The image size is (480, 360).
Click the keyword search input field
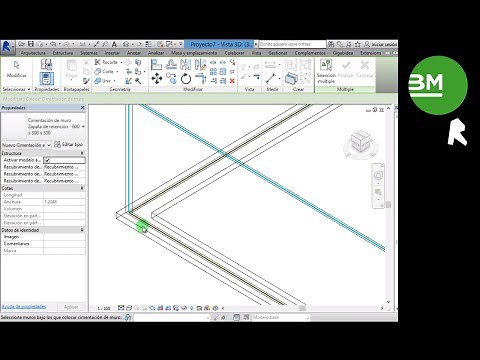tap(292, 44)
